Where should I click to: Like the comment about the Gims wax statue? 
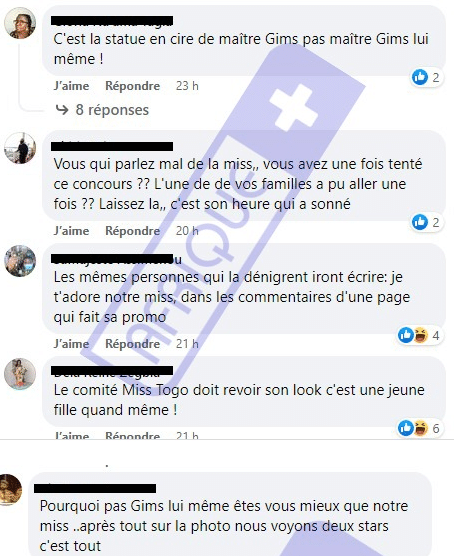[x=71, y=86]
